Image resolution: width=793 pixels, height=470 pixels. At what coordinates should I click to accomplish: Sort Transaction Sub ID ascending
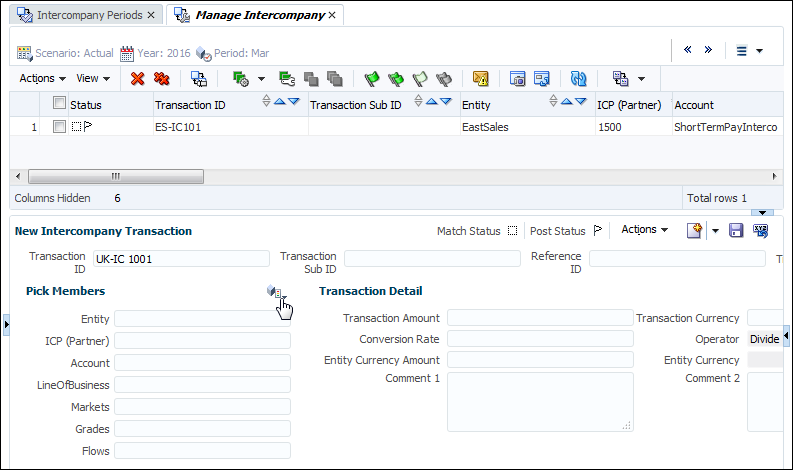(431, 101)
